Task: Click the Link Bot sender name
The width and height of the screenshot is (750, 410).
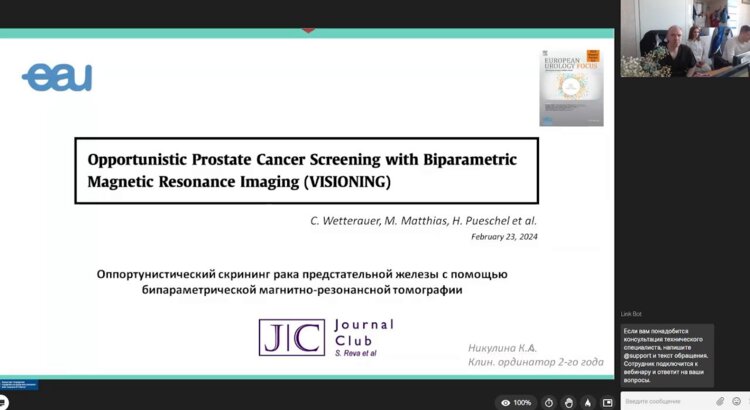Action: coord(631,314)
